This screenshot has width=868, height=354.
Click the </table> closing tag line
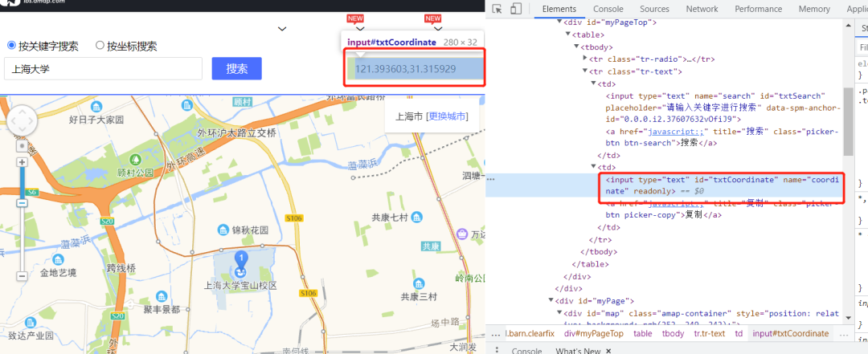[x=590, y=264]
